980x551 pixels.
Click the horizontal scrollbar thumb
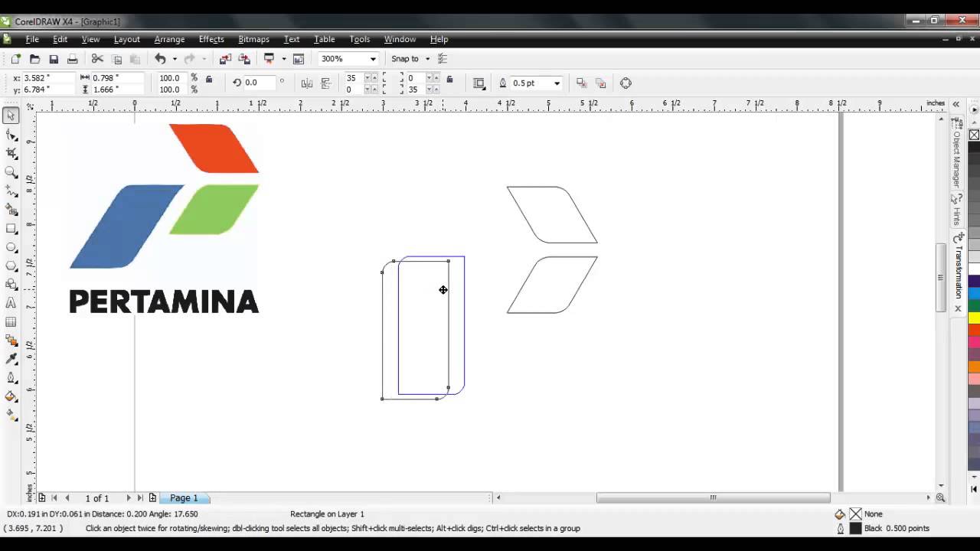click(x=713, y=497)
